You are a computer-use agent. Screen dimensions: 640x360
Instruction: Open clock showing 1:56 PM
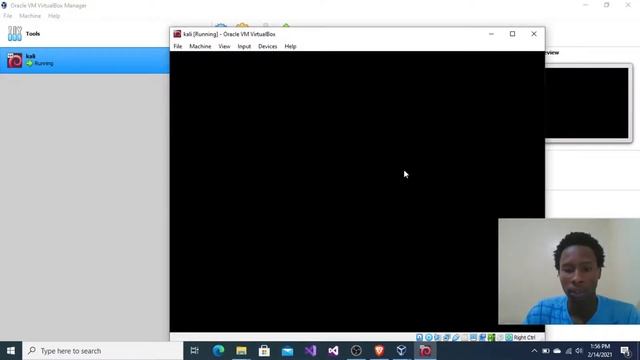point(600,351)
